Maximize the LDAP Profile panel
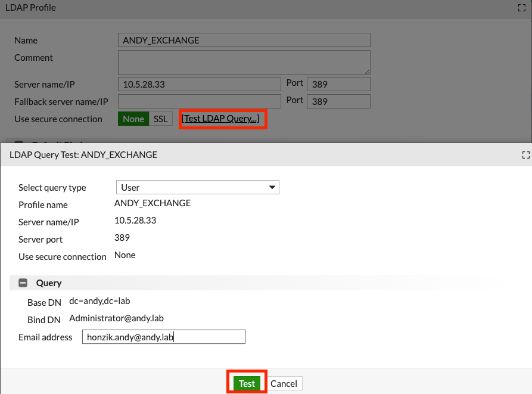Viewport: 532px width, 394px height. click(x=522, y=8)
